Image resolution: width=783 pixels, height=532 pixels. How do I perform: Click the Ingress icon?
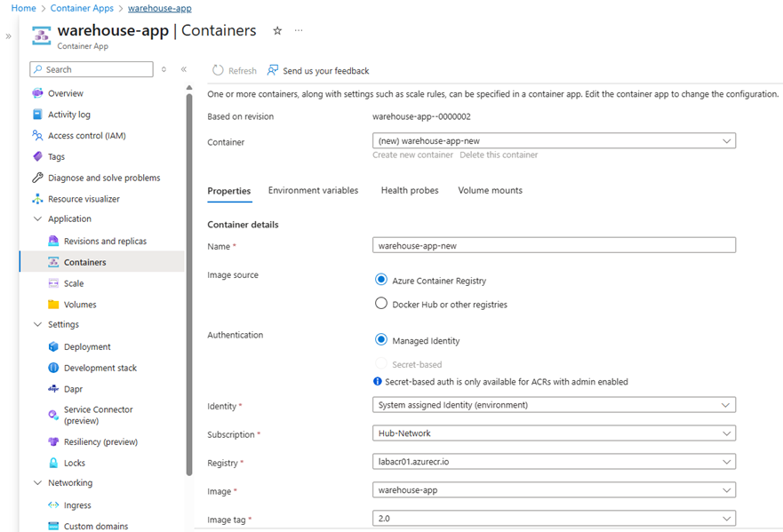[x=53, y=505]
